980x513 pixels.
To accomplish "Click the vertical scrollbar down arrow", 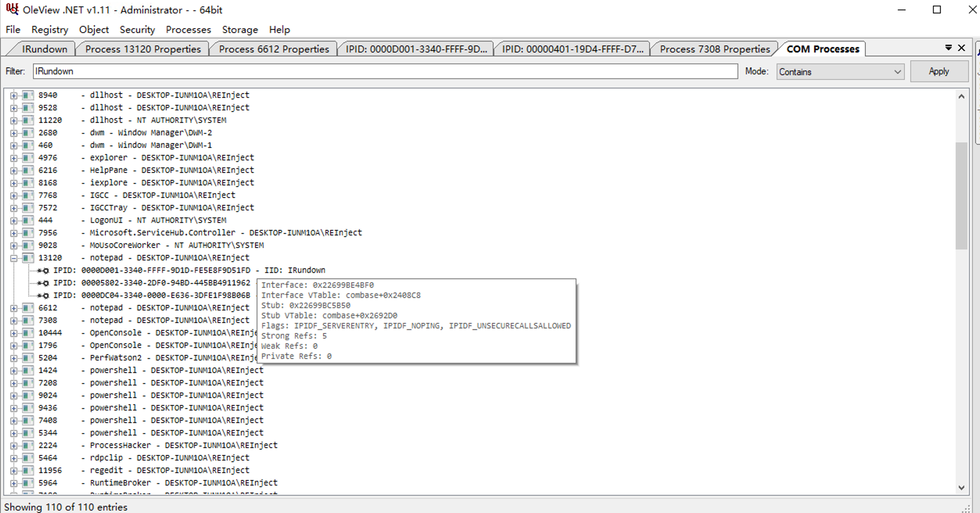I will 961,488.
